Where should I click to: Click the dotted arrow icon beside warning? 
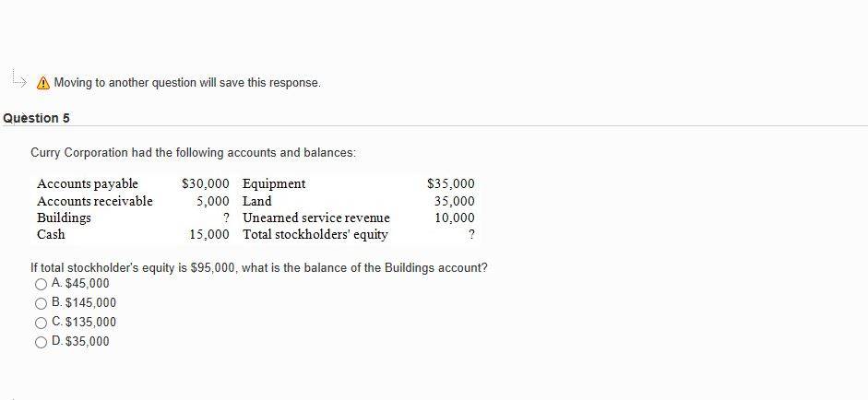(x=18, y=78)
